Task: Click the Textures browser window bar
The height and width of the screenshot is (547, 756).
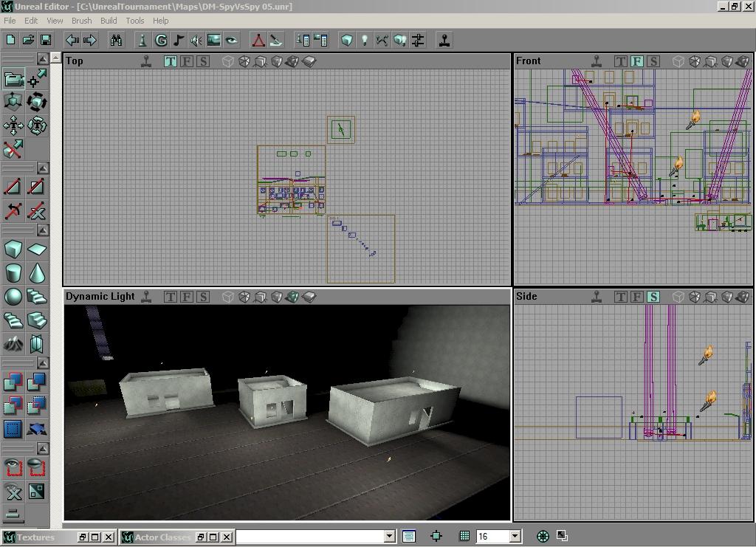Action: click(x=37, y=537)
